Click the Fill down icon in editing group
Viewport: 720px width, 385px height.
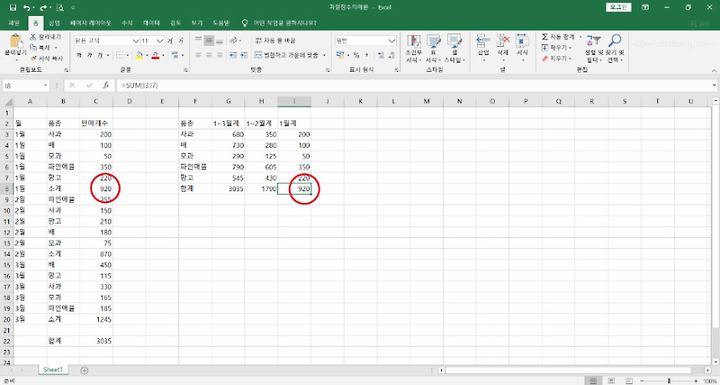[x=545, y=48]
